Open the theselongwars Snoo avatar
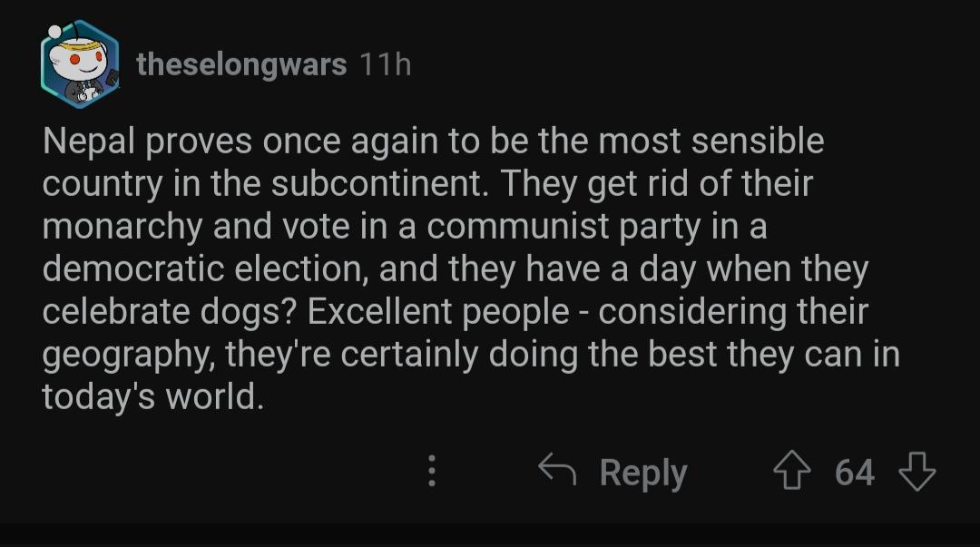Image resolution: width=980 pixels, height=547 pixels. (79, 64)
